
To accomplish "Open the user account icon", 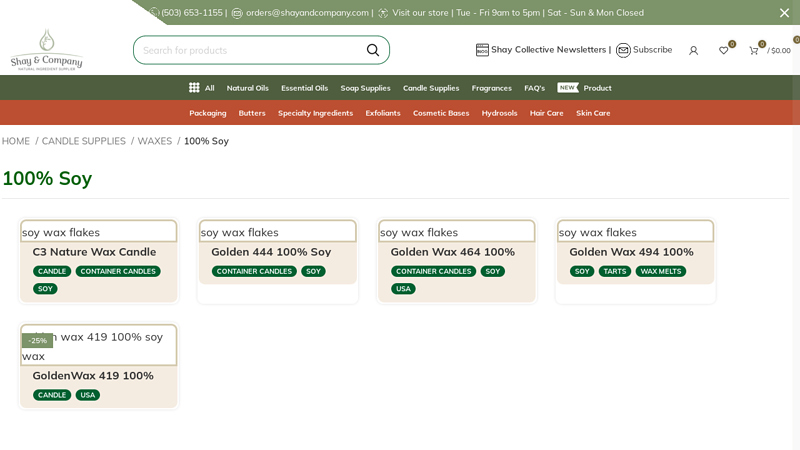I will pos(693,50).
